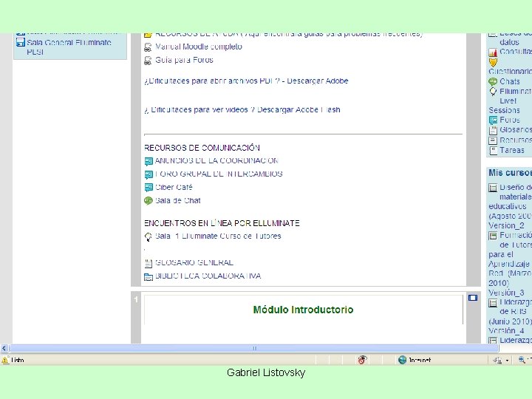Viewport: 532px width, 399px height.
Task: Click the Chats activity icon
Action: pos(493,82)
